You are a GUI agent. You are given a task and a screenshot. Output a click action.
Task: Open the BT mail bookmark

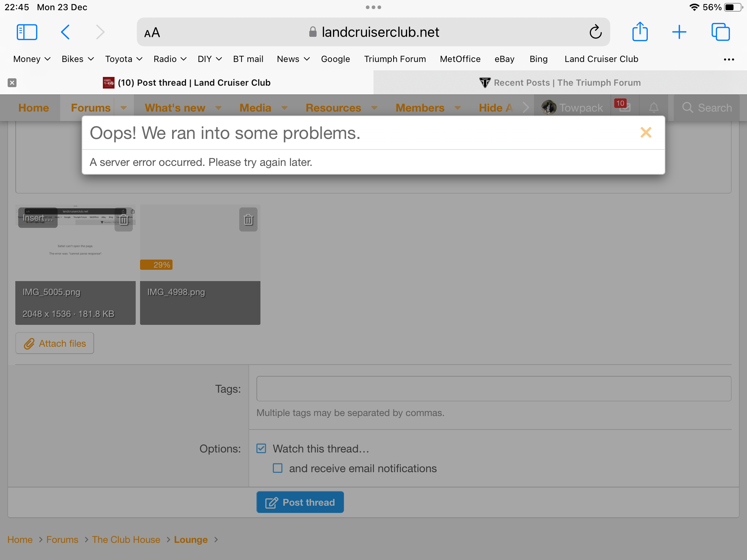point(248,59)
